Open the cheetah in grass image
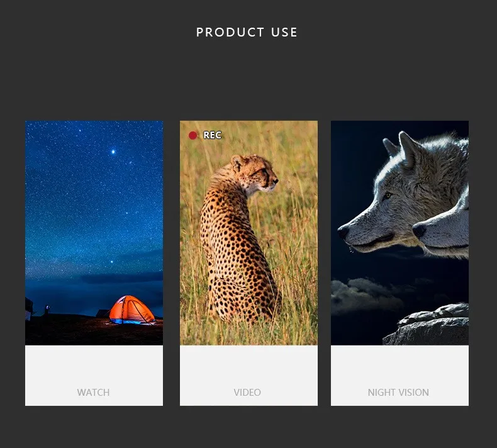 (248, 233)
